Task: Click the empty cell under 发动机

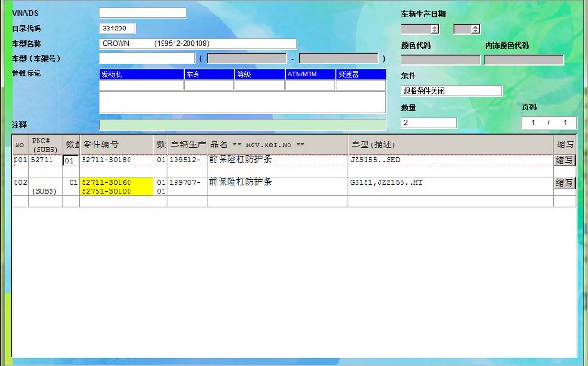Action: 141,86
